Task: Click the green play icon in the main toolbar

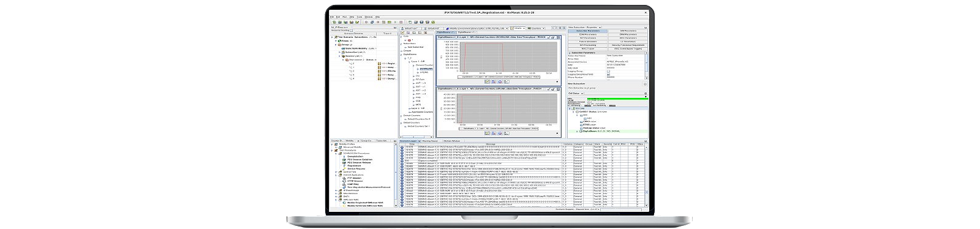Action: coord(395,22)
